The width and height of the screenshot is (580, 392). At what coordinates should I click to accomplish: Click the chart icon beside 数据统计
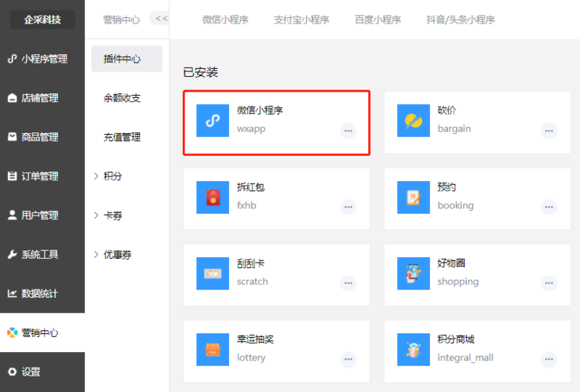tap(13, 294)
